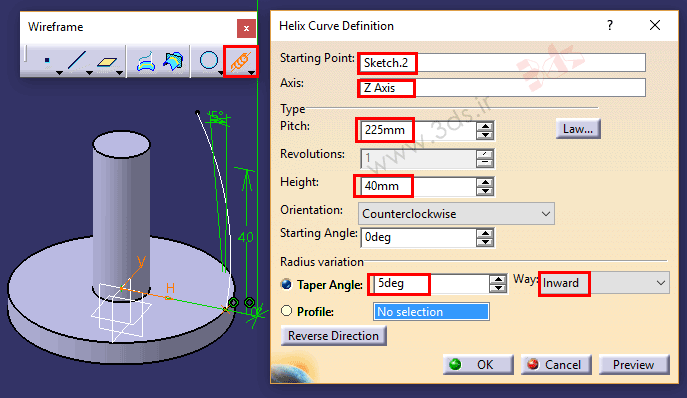Decrease the Height value with down arrow
Image resolution: width=687 pixels, height=398 pixels.
coord(485,191)
